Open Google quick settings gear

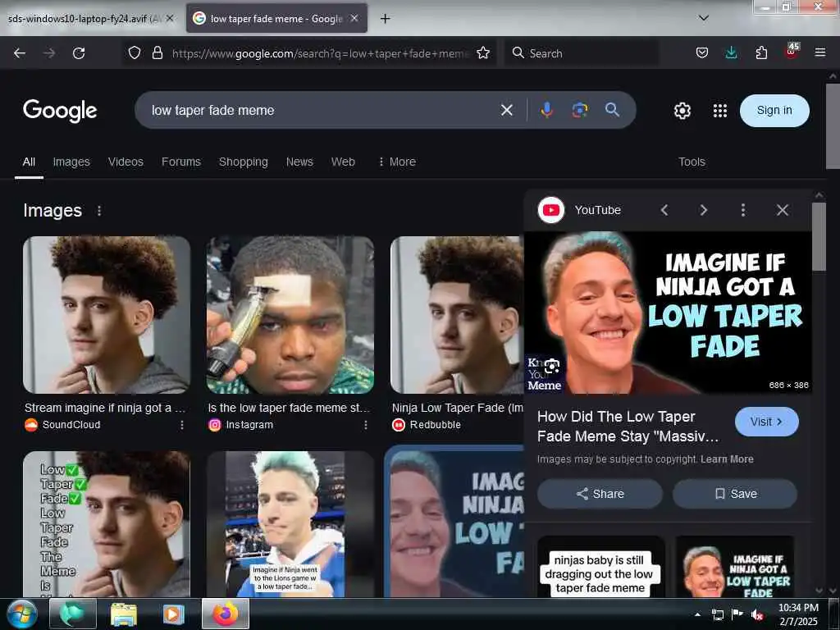coord(682,111)
